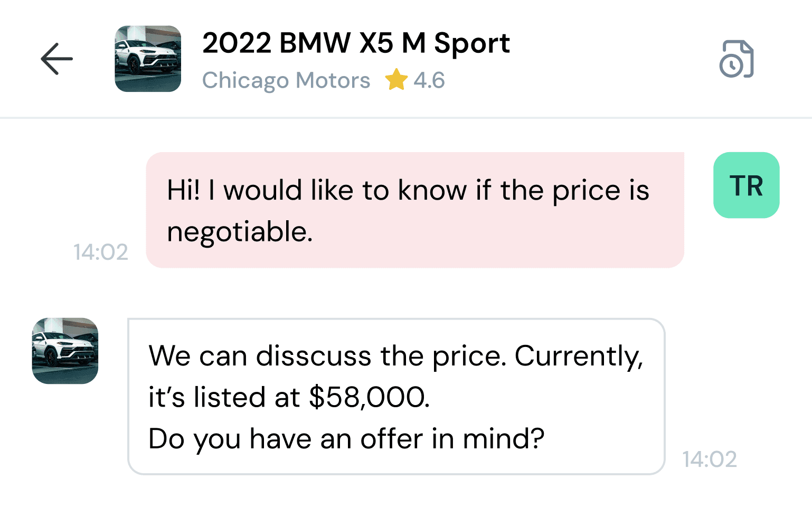This screenshot has width=812, height=507.
Task: Click the 2022 BMW X5 M Sport title
Action: coord(356,43)
